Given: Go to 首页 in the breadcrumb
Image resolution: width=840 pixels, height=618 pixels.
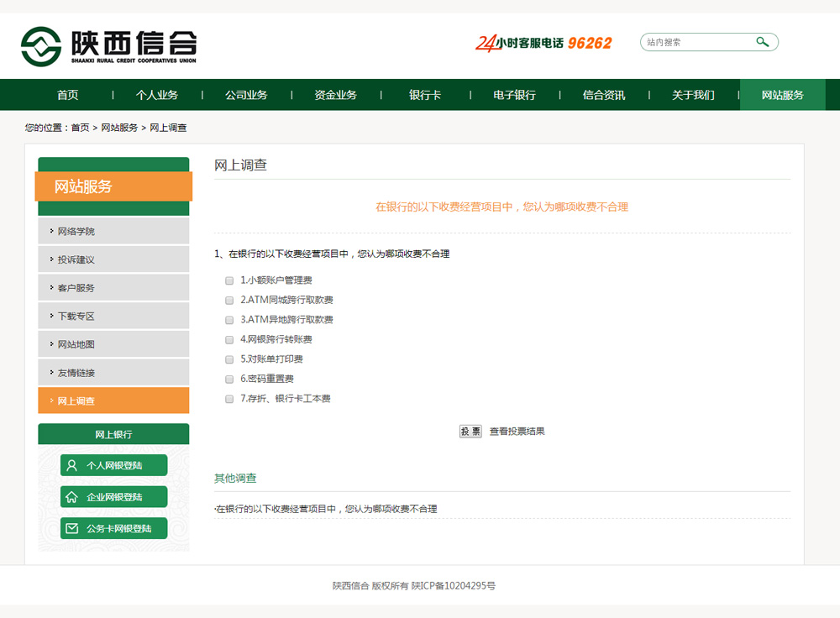Looking at the screenshot, I should pos(80,128).
